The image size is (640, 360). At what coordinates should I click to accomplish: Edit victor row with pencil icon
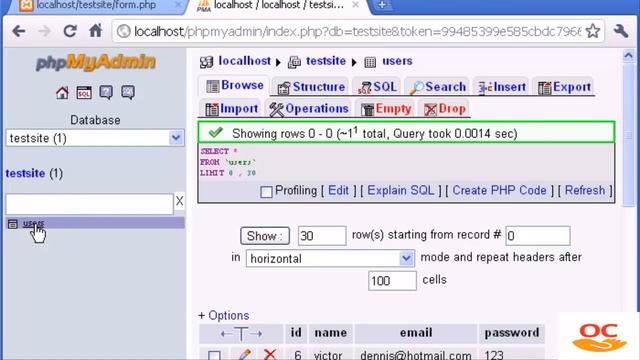pyautogui.click(x=244, y=355)
